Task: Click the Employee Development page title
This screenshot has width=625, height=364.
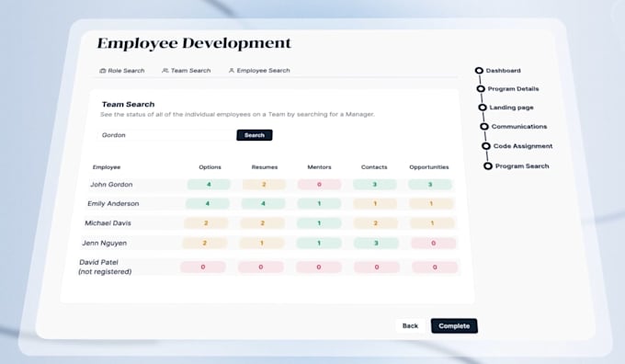Action: (x=194, y=43)
